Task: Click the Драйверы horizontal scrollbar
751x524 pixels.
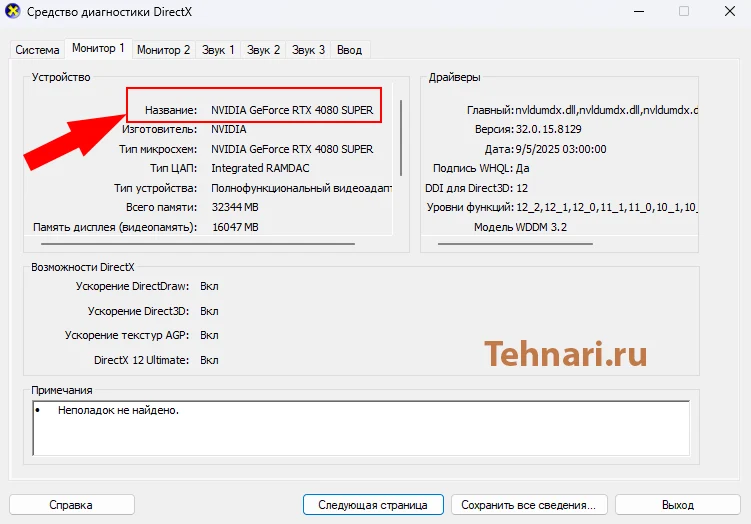Action: (515, 244)
